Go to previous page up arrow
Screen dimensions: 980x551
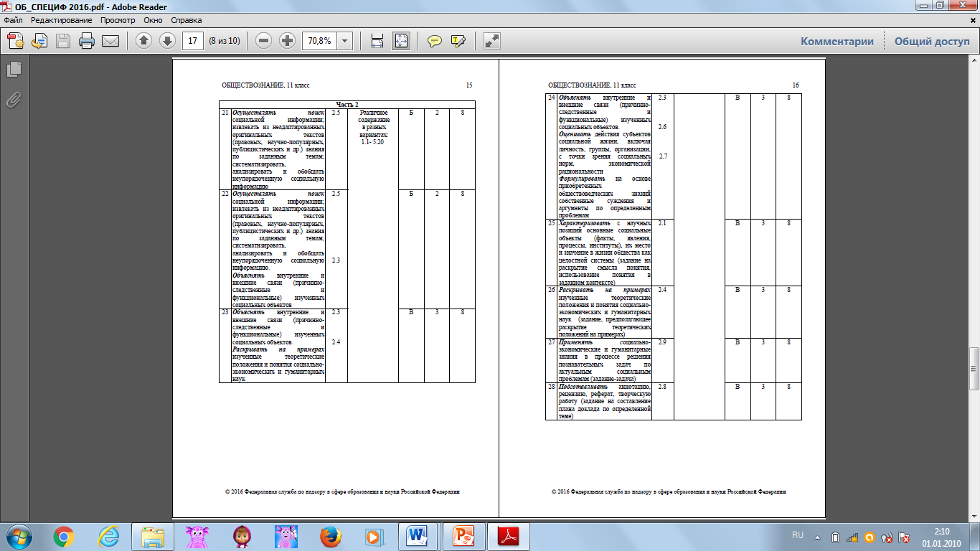pos(144,41)
